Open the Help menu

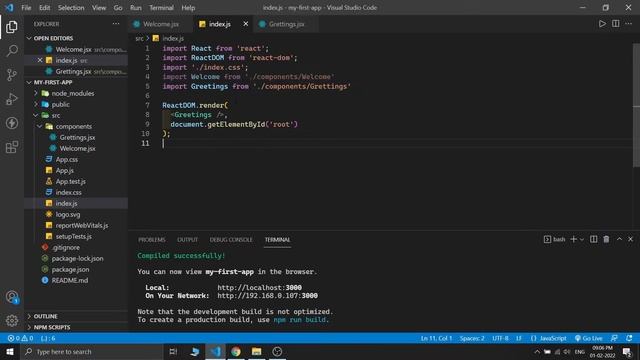tap(188, 8)
